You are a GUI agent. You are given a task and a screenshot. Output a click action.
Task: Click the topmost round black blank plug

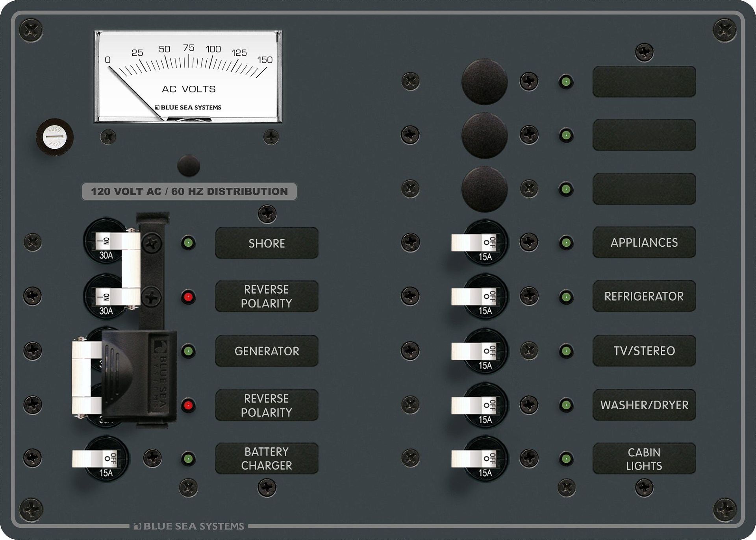[x=484, y=81]
